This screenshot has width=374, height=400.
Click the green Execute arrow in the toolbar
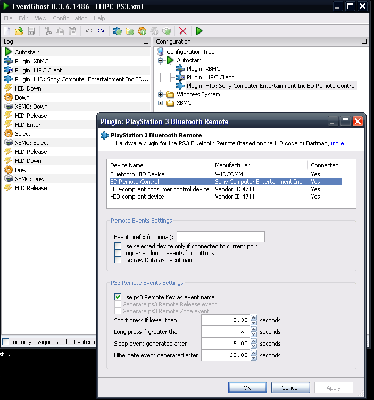pos(199,31)
